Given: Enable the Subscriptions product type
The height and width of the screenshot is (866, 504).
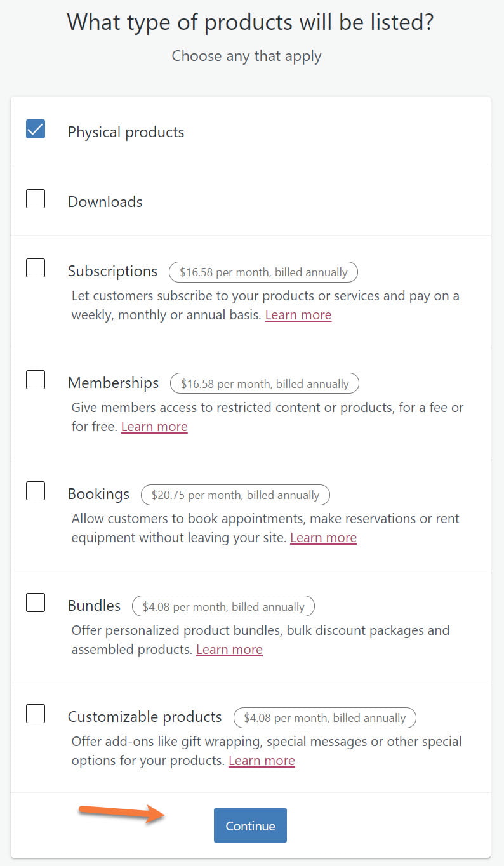Looking at the screenshot, I should click(x=36, y=268).
